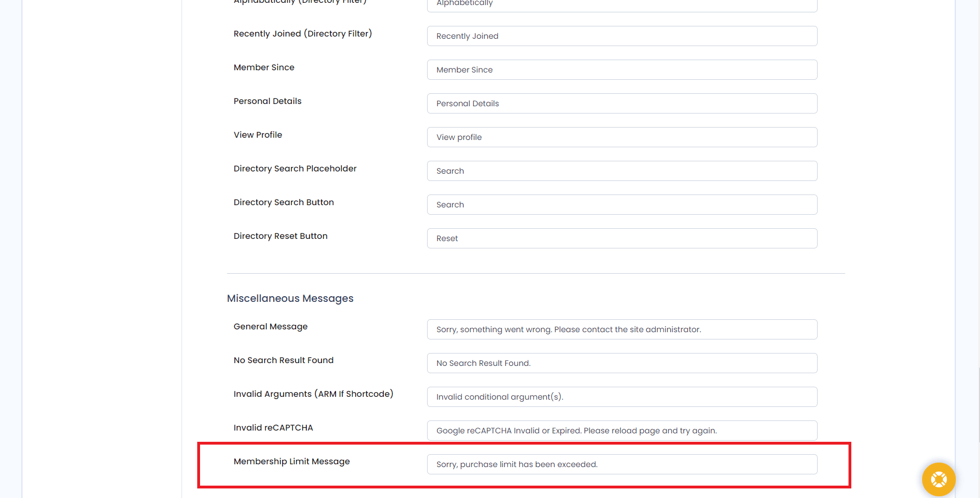Edit the purchase limit exceeded message field
980x498 pixels.
tap(621, 464)
